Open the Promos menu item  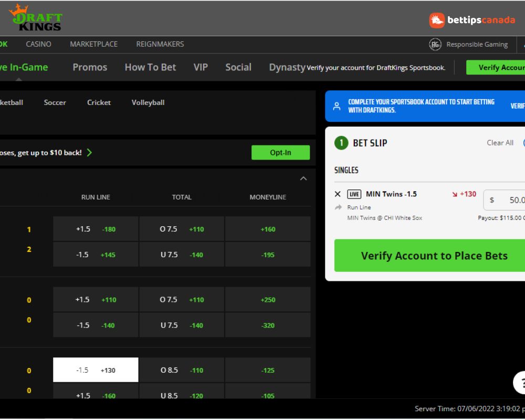point(90,67)
